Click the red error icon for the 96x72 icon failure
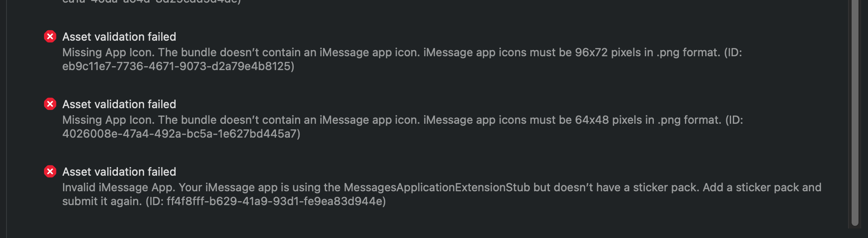 (50, 36)
